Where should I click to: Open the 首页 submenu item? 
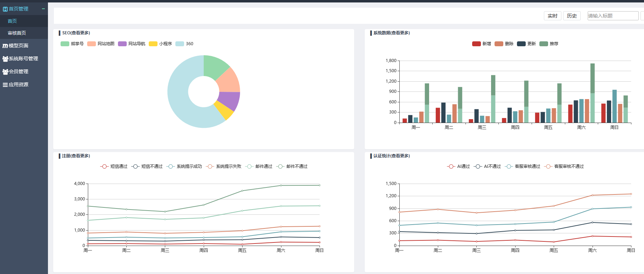[x=24, y=21]
